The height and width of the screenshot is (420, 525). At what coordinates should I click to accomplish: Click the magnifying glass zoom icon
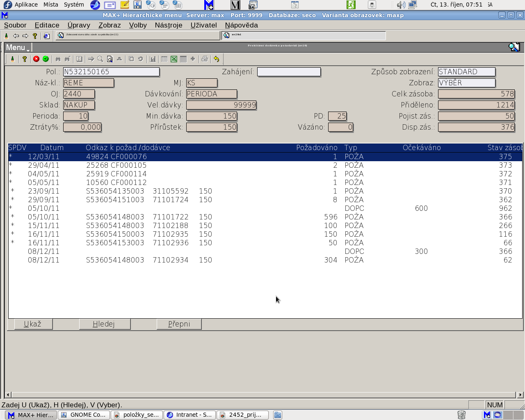click(x=100, y=59)
